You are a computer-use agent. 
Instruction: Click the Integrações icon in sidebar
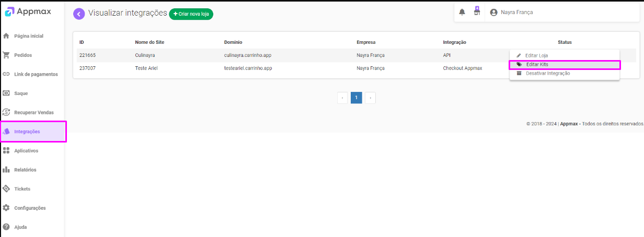pos(6,132)
